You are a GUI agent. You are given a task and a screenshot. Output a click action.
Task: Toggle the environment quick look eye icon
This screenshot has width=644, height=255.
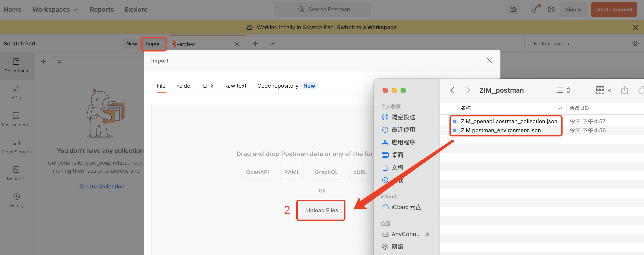(x=635, y=43)
